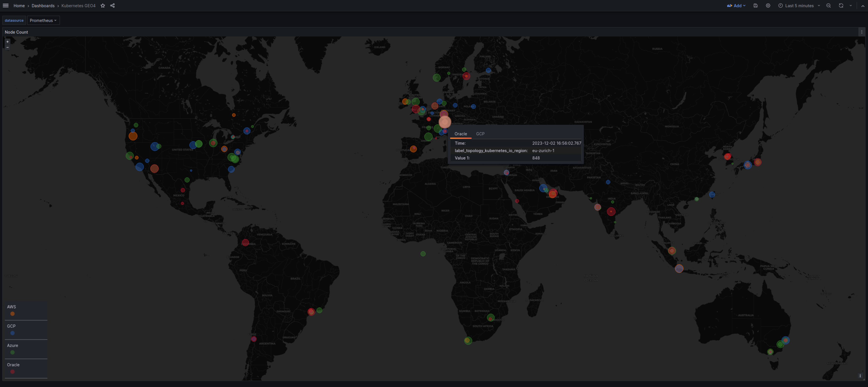Open Last 5 minutes time picker
This screenshot has height=387, width=868.
click(799, 5)
